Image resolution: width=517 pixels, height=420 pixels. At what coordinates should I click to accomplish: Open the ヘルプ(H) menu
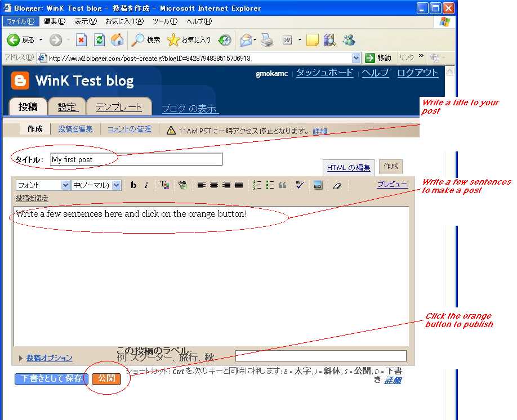[199, 21]
